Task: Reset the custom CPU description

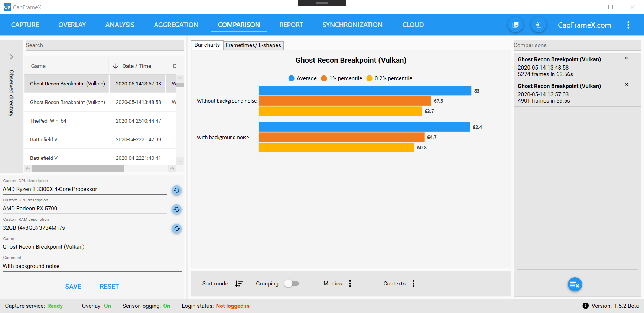Action: point(177,190)
